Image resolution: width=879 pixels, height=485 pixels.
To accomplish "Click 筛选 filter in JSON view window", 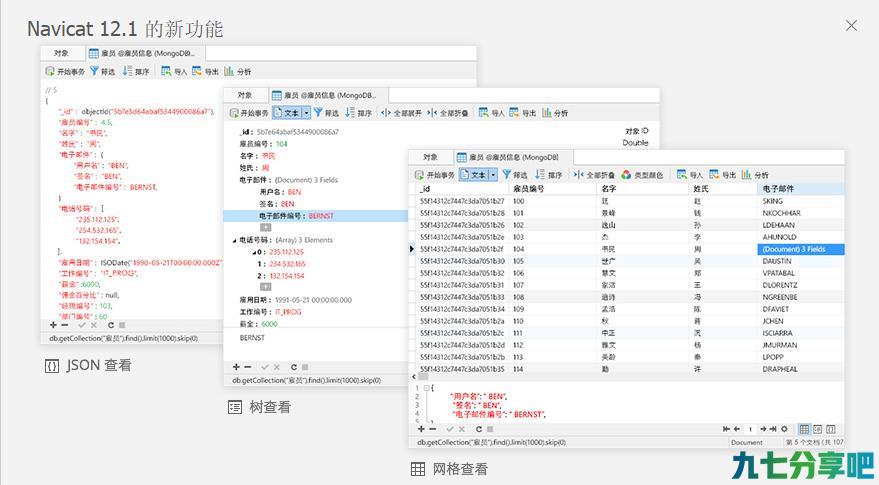I will [103, 72].
